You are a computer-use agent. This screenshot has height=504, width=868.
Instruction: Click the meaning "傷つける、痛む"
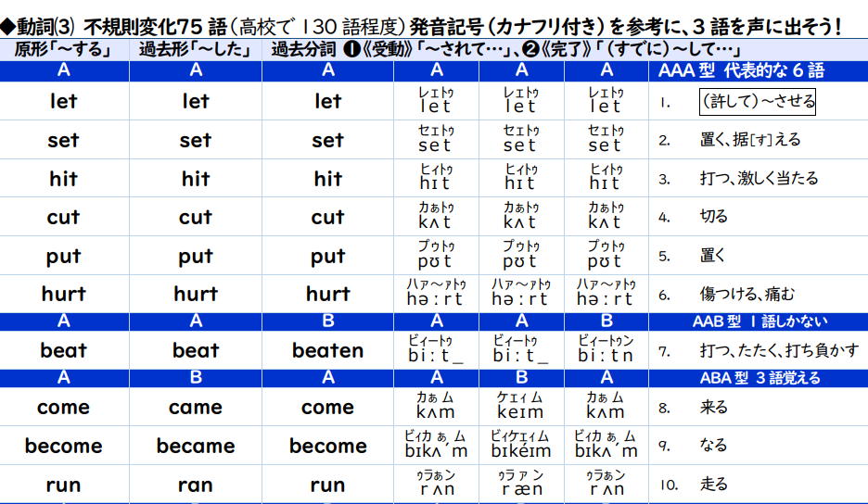[x=747, y=295]
